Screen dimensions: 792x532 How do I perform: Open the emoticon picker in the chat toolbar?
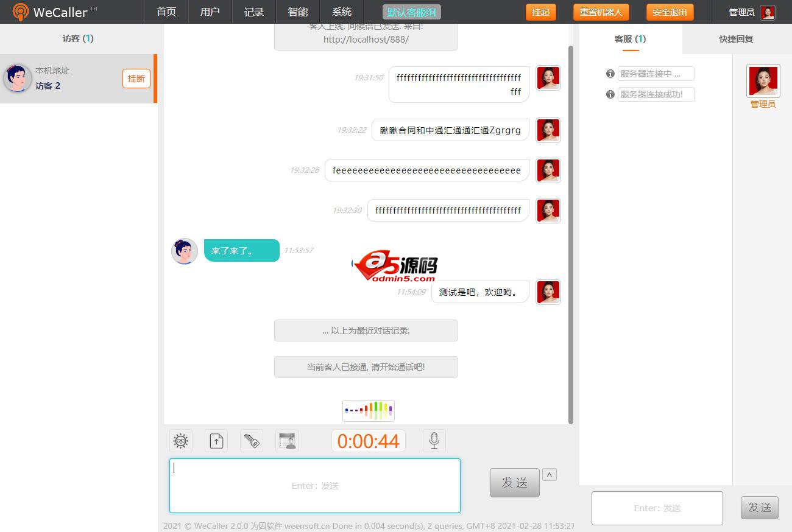click(180, 440)
